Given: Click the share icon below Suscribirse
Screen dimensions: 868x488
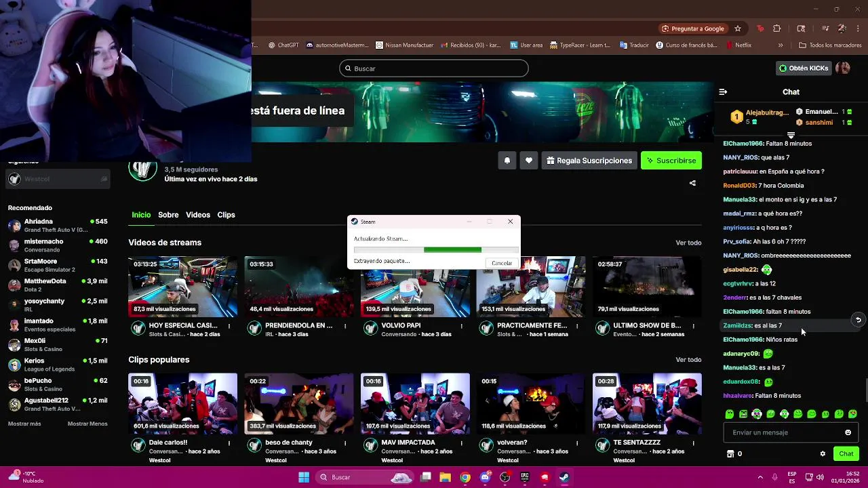Looking at the screenshot, I should (692, 183).
